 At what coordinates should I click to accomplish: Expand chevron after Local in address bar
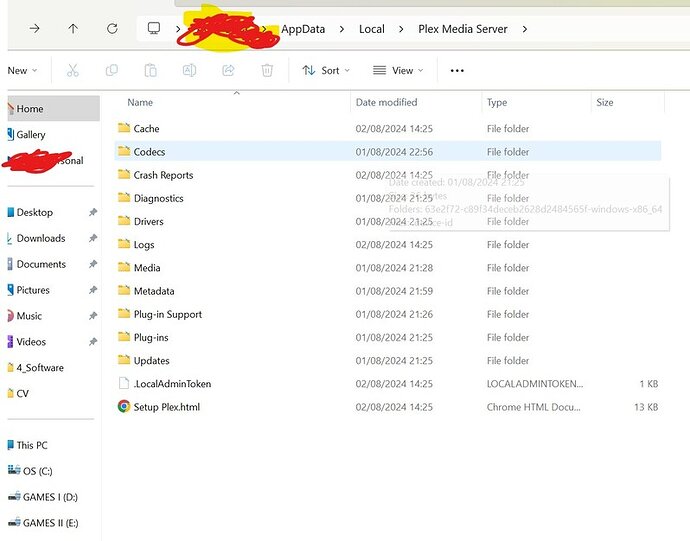(x=401, y=29)
